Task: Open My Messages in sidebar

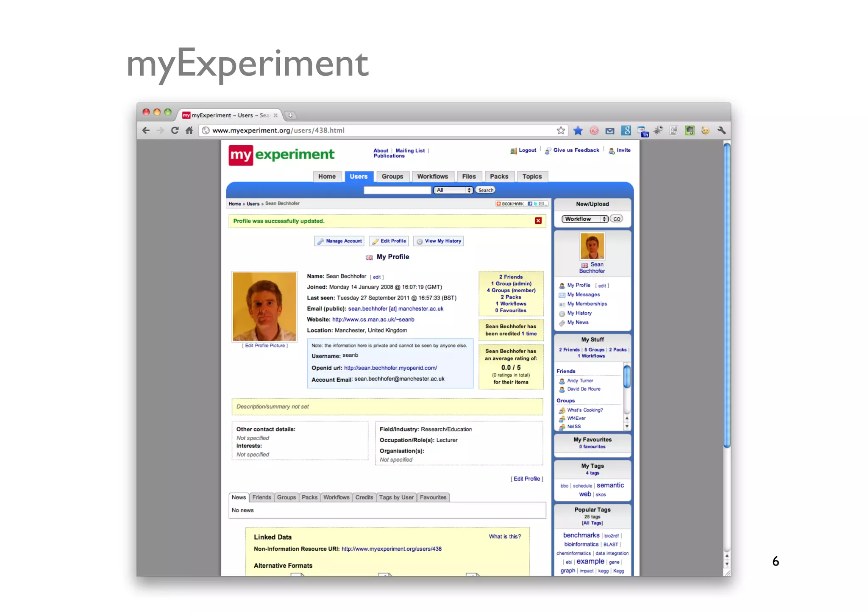Action: (x=583, y=295)
